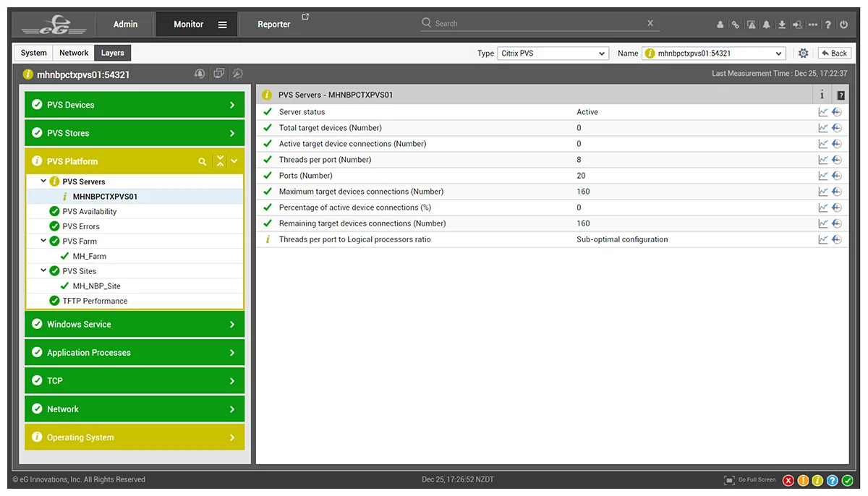Select TFTP Performance test
868x496 pixels.
point(95,301)
